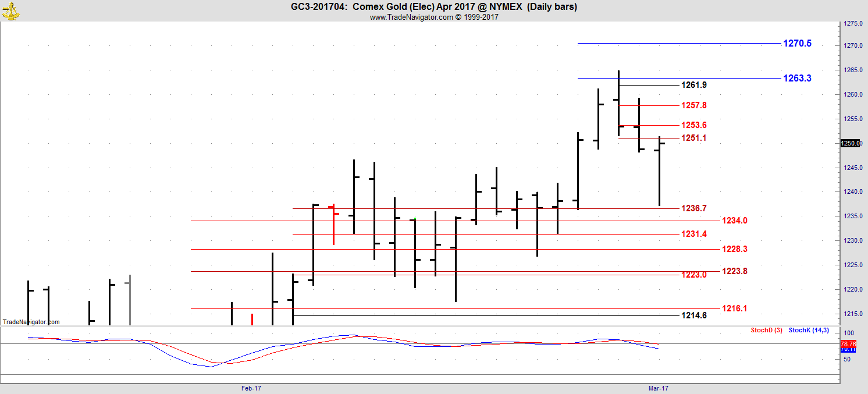
Task: Click the blue 1270.5 price level label
Action: [797, 44]
